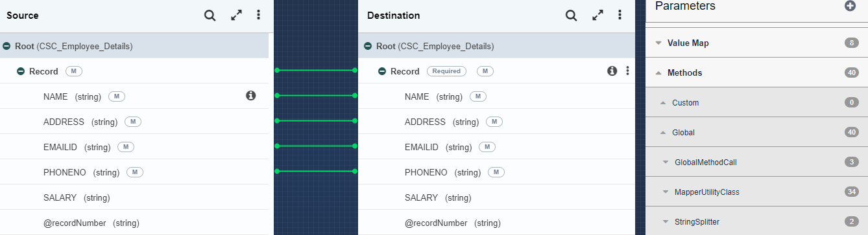Expand the Source panel to full view
This screenshot has height=235, width=868.
236,16
